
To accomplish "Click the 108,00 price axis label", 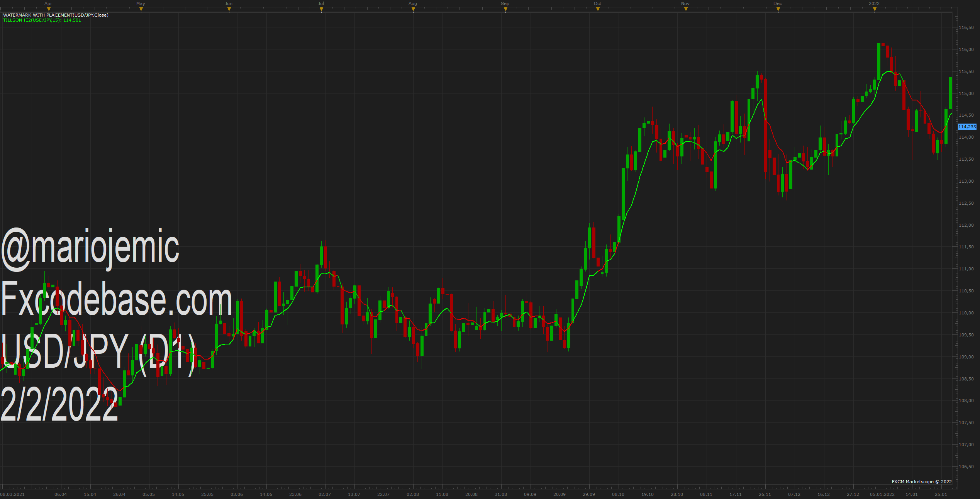I will (x=966, y=401).
